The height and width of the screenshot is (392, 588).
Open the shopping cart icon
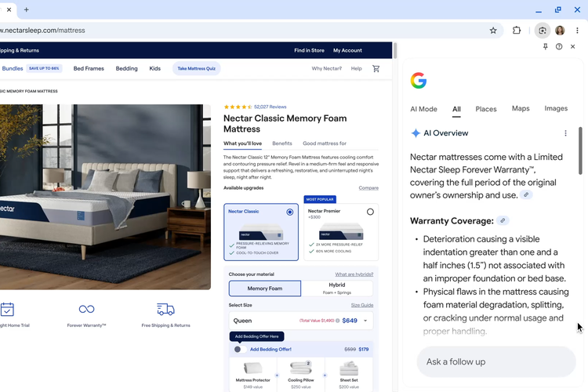pyautogui.click(x=376, y=68)
